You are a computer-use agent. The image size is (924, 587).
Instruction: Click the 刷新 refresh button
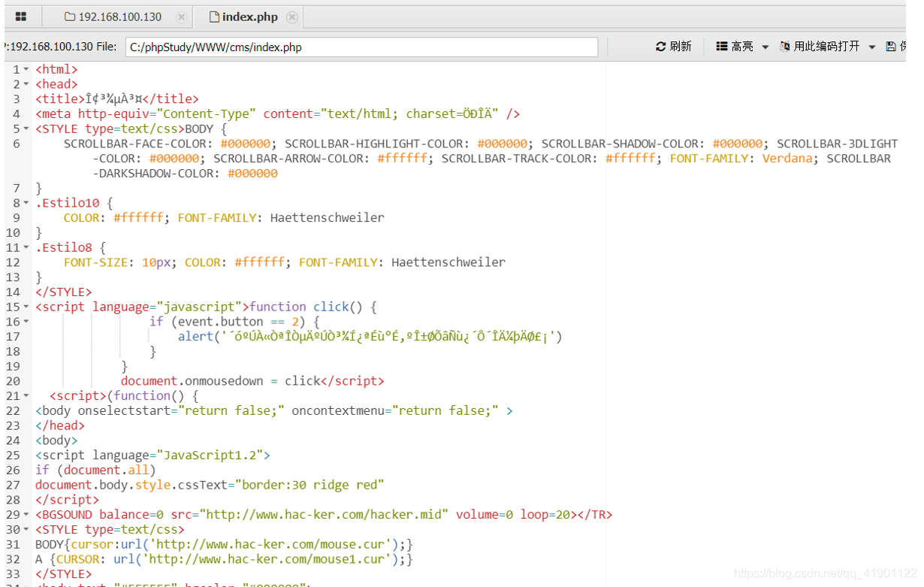(673, 47)
